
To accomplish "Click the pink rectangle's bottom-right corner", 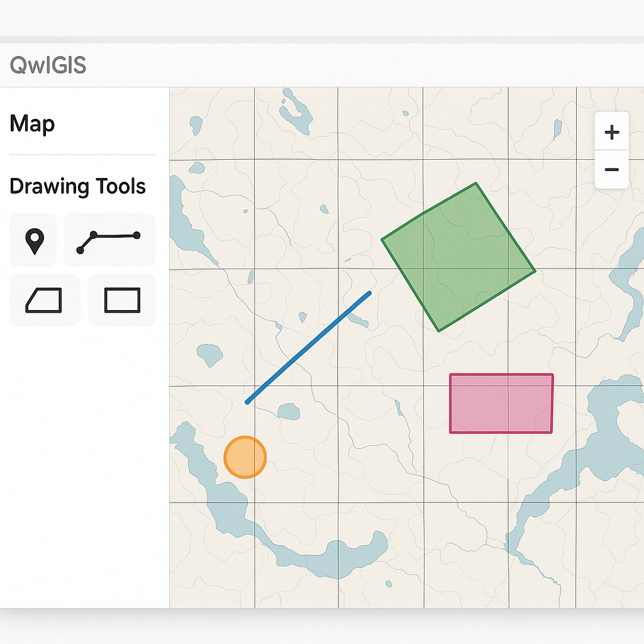I will [x=552, y=432].
